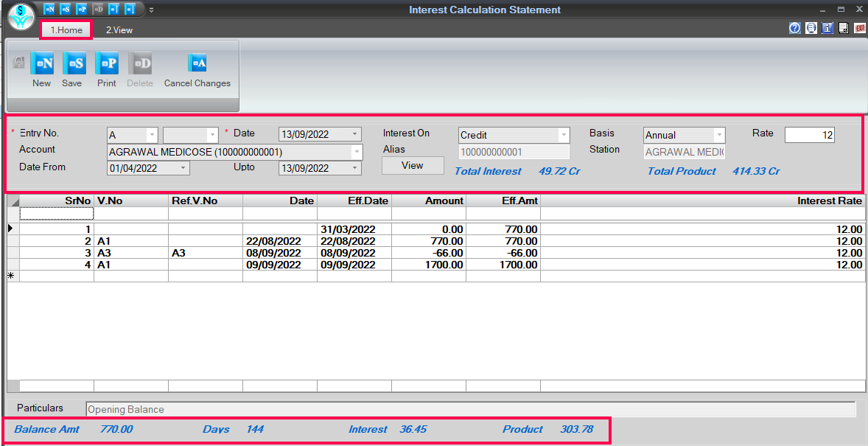
Task: Open the Upto date picker
Action: (355, 169)
